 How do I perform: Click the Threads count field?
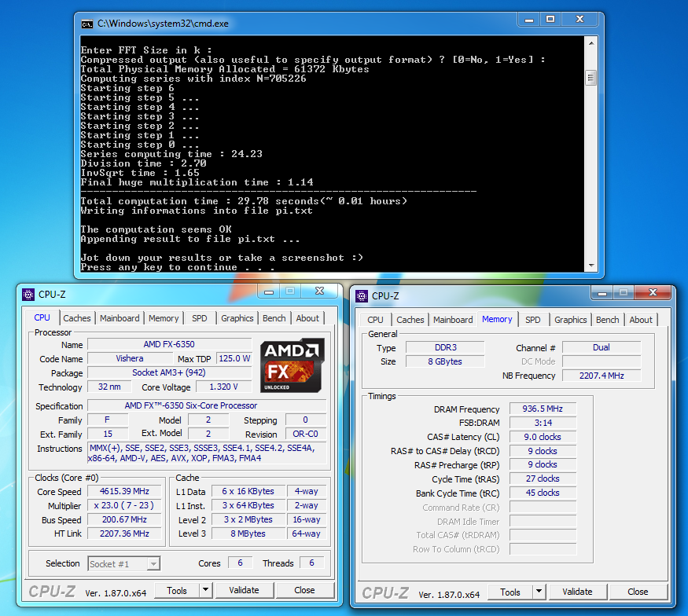[311, 563]
